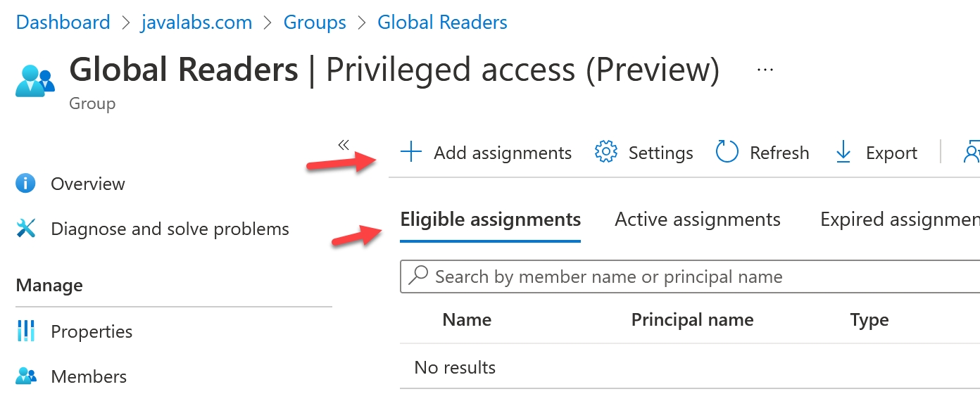
Task: Click the Global Readers group icon
Action: click(35, 80)
